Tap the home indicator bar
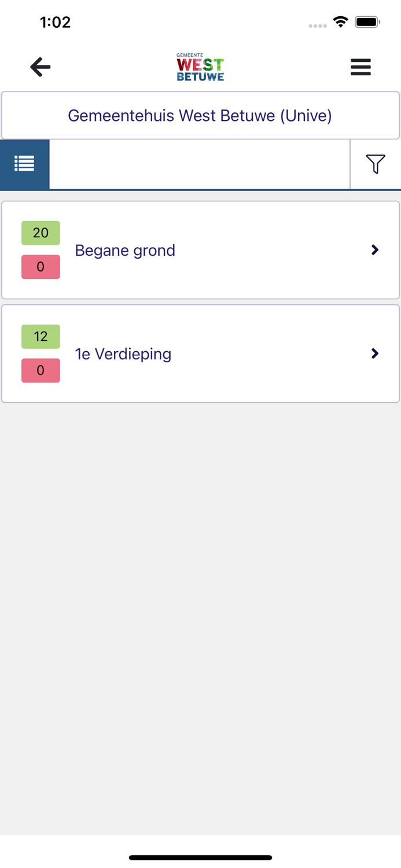This screenshot has width=401, height=868. pyautogui.click(x=200, y=858)
